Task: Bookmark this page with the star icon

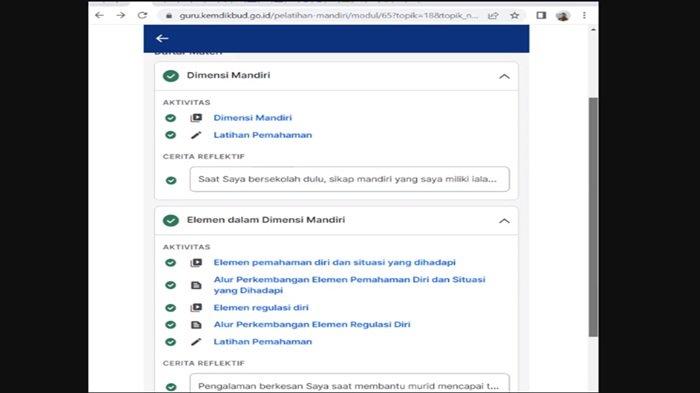Action: click(x=515, y=16)
